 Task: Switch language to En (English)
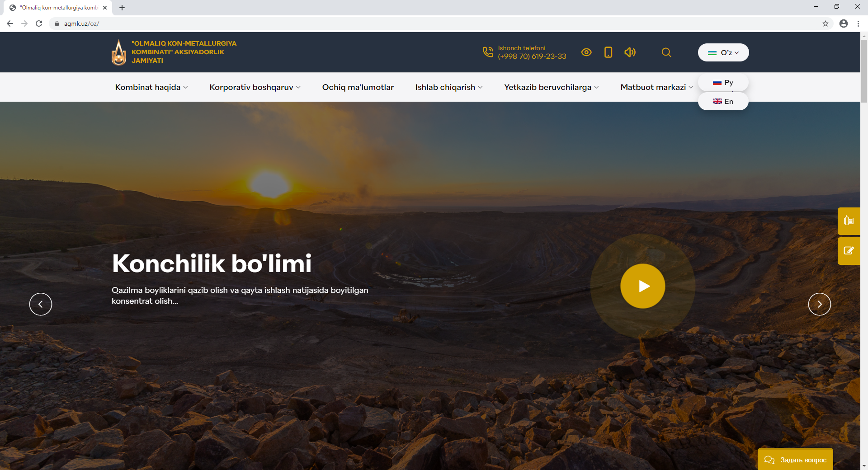723,102
